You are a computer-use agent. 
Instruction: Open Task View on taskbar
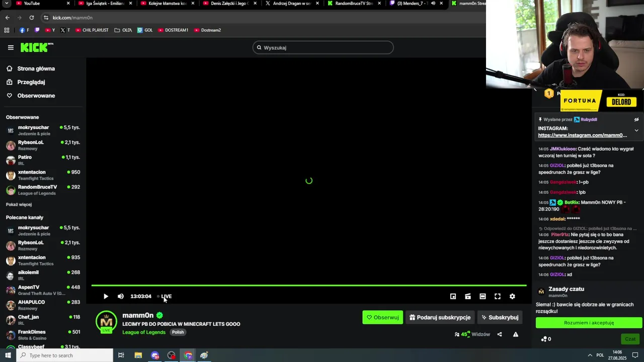(121, 355)
